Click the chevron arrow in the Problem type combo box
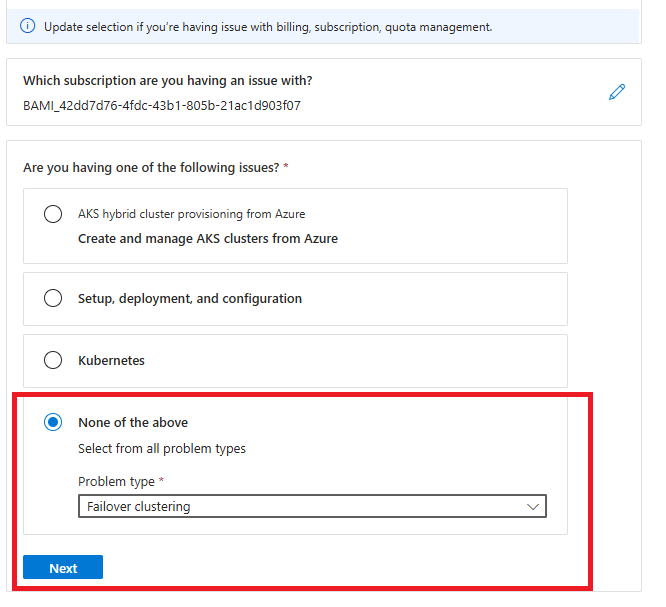Screen dimensions: 666x607 pyautogui.click(x=533, y=507)
